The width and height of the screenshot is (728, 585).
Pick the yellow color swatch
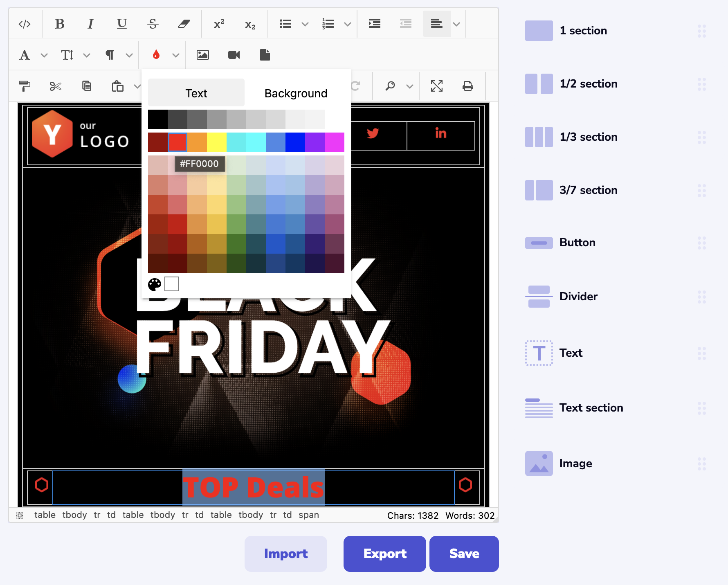[x=217, y=142]
